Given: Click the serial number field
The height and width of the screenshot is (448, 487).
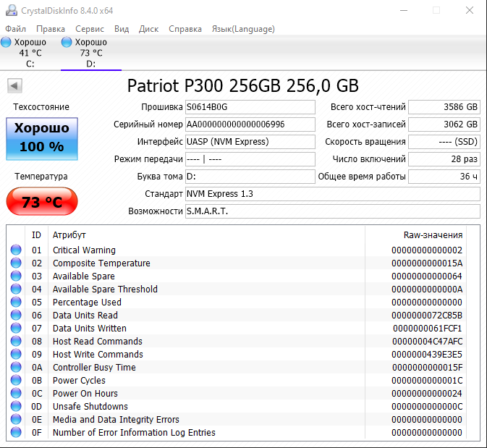Looking at the screenshot, I should pyautogui.click(x=250, y=124).
